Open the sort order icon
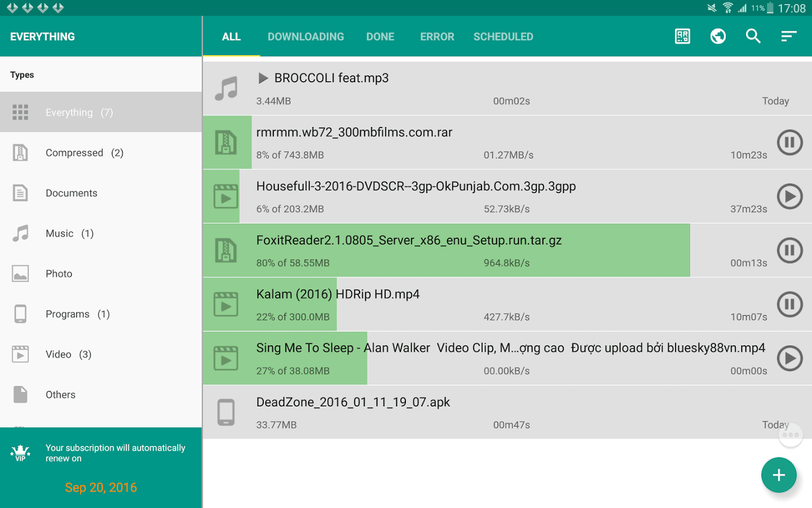 [x=788, y=37]
